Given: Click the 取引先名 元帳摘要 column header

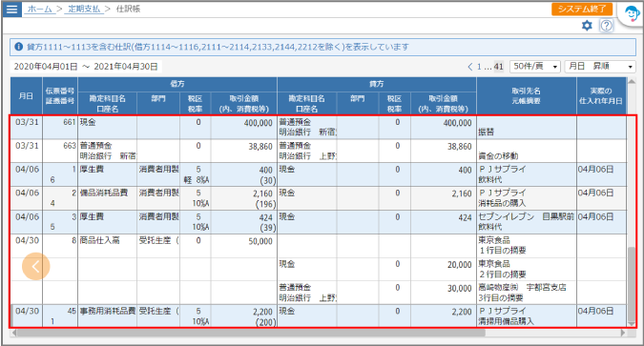Looking at the screenshot, I should tap(527, 96).
